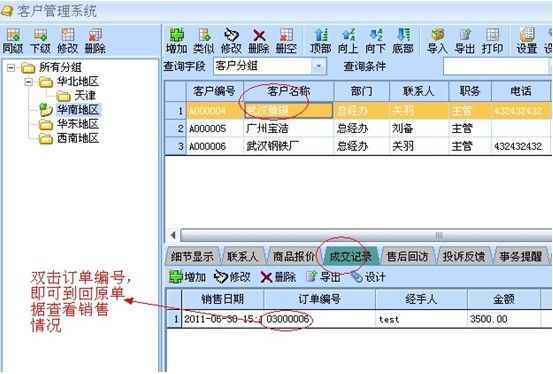
Task: Open the 查询字段 dropdown arrow
Action: point(319,66)
